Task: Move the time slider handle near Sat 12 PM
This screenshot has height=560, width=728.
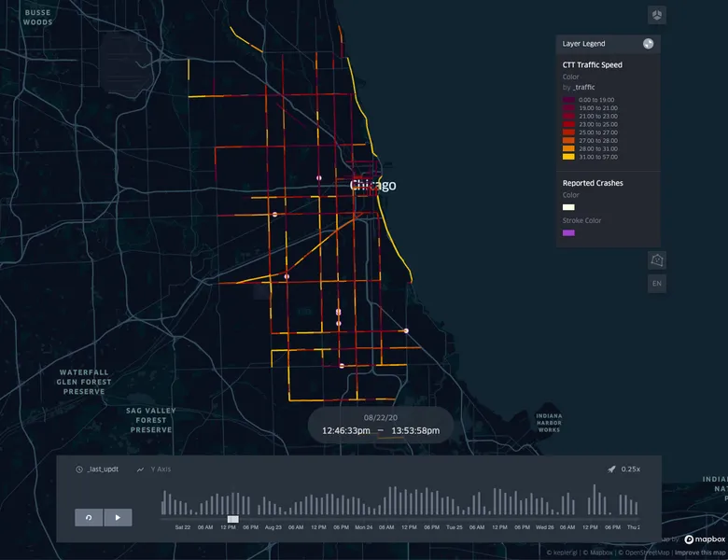Action: click(x=233, y=519)
